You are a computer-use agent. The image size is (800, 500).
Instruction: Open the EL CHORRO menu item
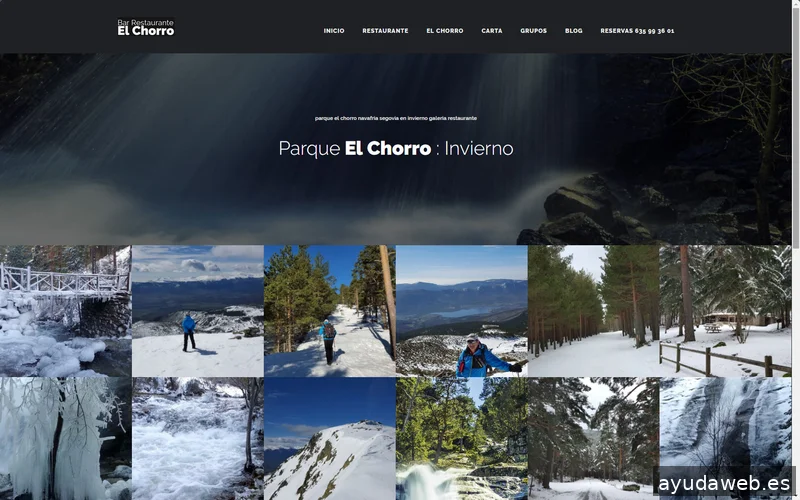445,31
